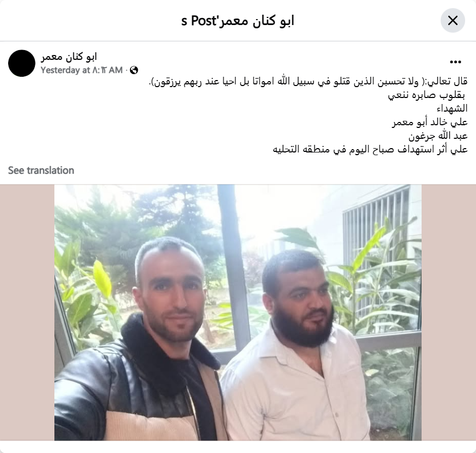Click the line بقلوب صابره ننعي

click(x=426, y=95)
